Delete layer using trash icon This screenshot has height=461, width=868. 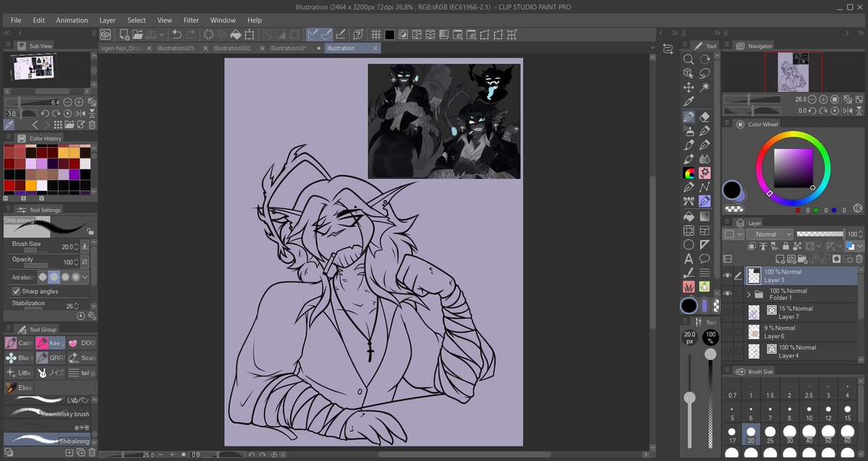point(859,258)
